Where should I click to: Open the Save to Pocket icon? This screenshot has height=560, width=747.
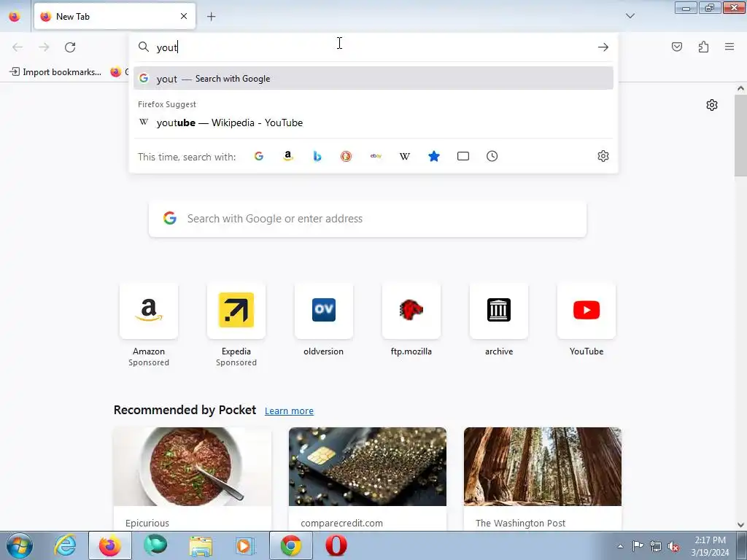click(x=677, y=47)
